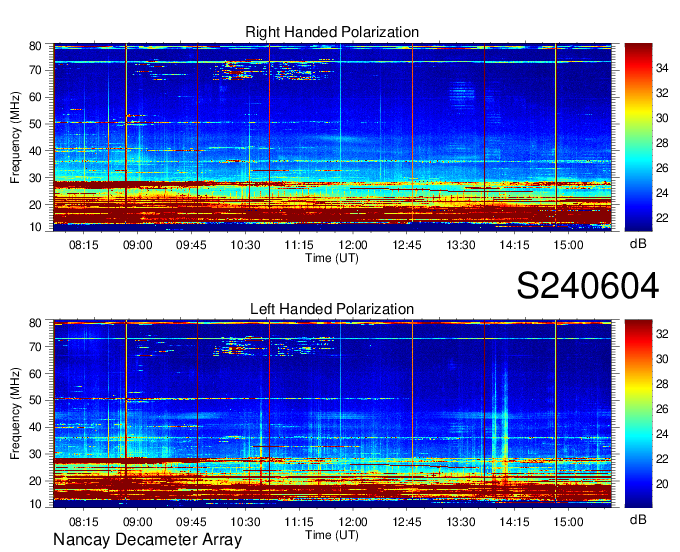Click 15:00 tick label on top plot
This screenshot has width=680, height=552.
click(569, 245)
